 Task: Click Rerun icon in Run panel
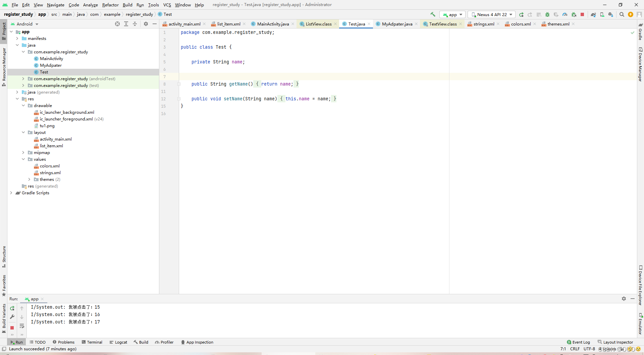(x=12, y=308)
